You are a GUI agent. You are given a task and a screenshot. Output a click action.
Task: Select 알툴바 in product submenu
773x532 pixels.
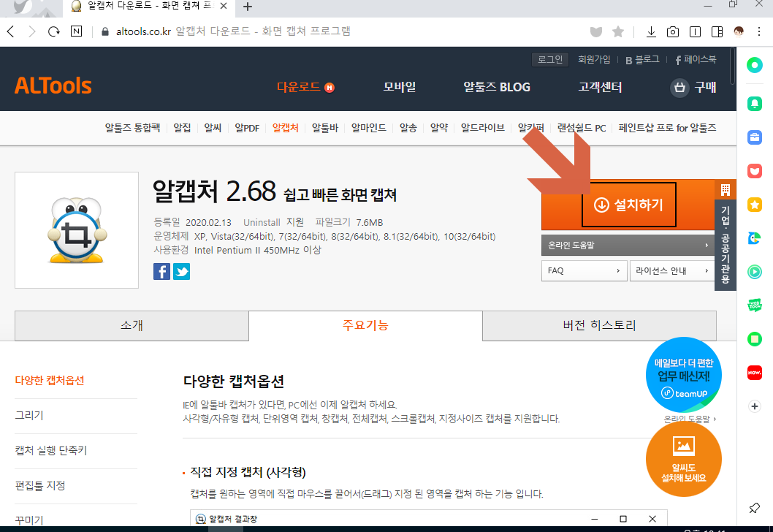click(x=325, y=128)
